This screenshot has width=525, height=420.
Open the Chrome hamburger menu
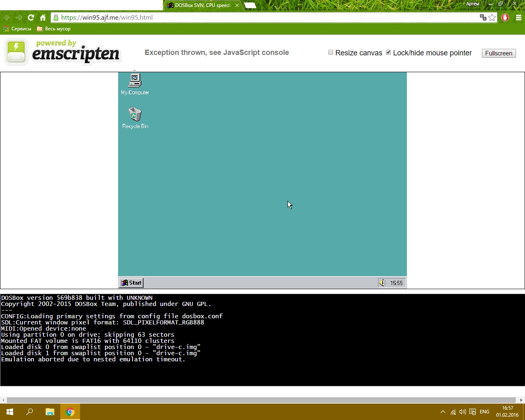point(518,18)
